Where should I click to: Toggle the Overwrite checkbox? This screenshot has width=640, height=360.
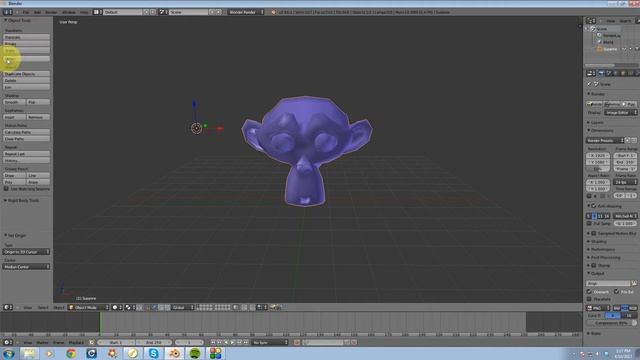(589, 292)
